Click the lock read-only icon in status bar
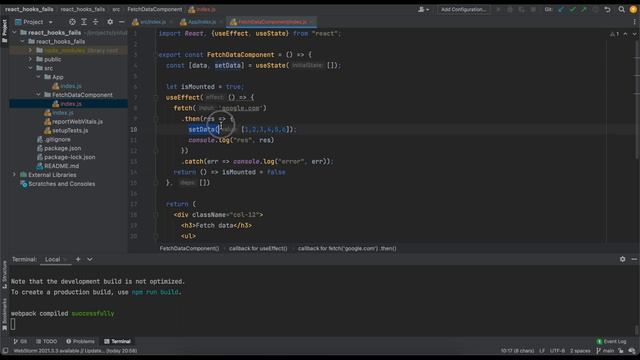 [620, 351]
